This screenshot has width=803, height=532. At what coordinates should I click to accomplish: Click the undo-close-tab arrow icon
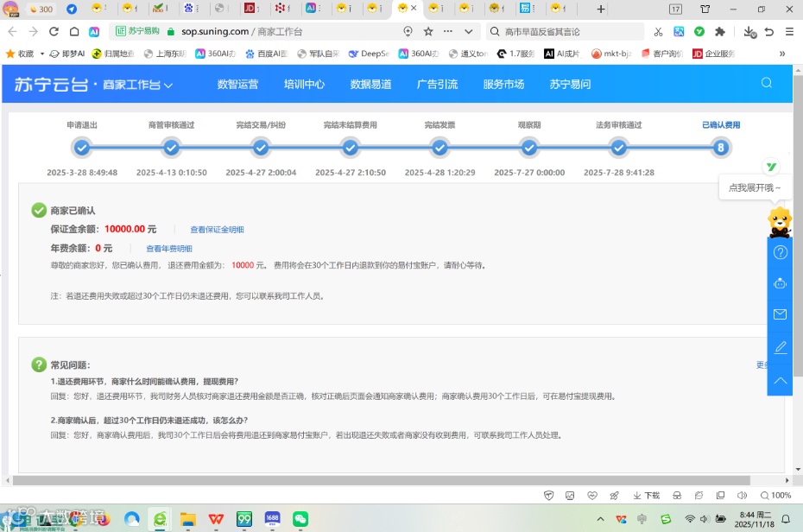tap(769, 32)
